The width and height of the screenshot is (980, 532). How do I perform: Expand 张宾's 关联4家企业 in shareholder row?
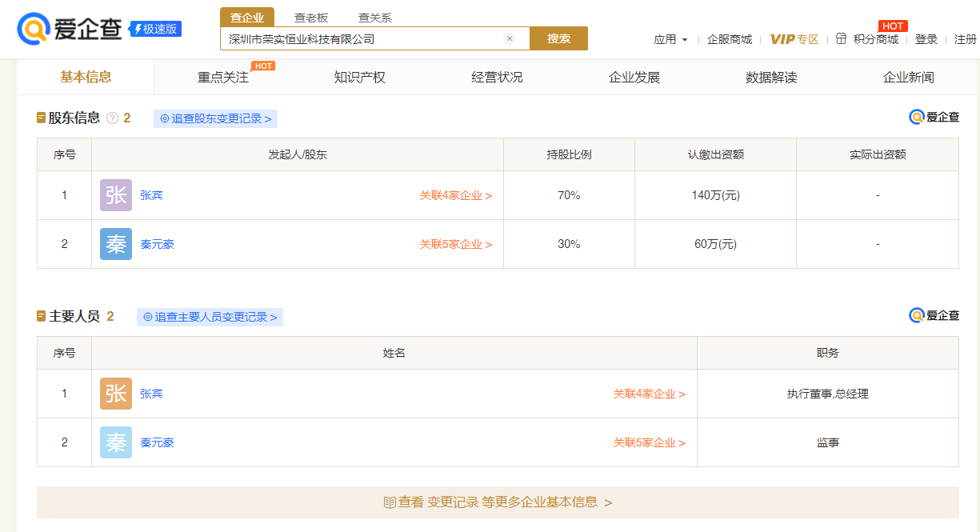(x=455, y=195)
